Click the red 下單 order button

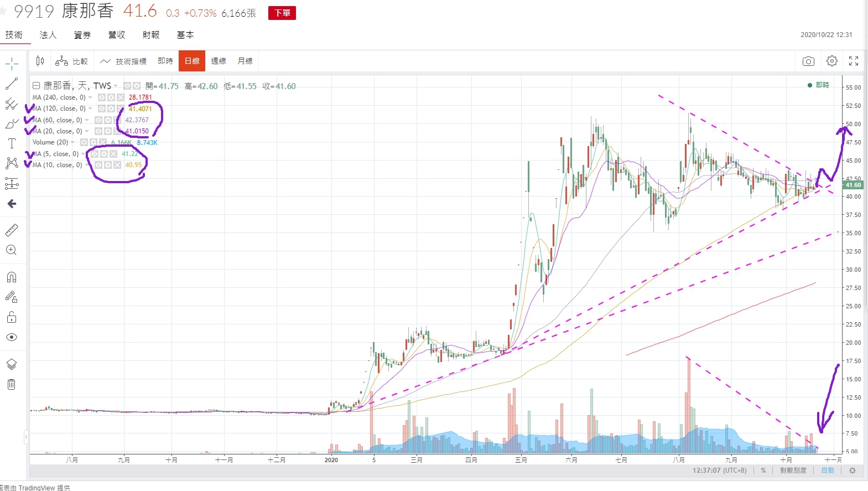tap(282, 13)
